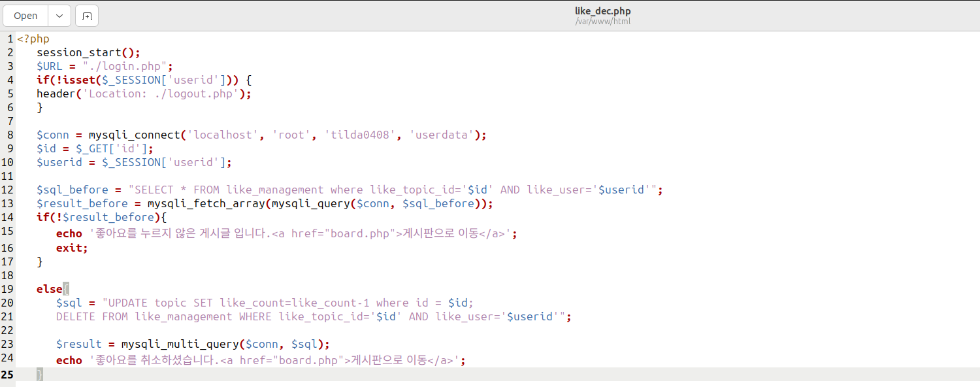Click the '좋아요를 누르지 않은 게시글' string
The image size is (980, 387).
[x=300, y=233]
